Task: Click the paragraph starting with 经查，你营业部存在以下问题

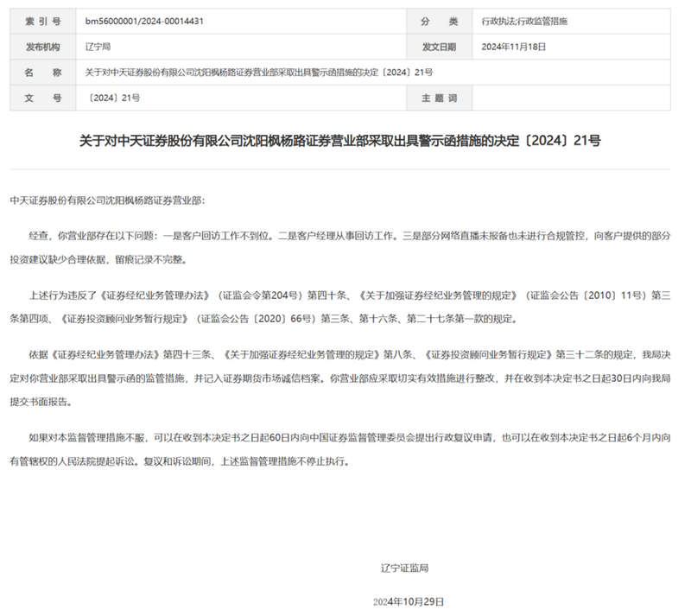Action: (340, 248)
